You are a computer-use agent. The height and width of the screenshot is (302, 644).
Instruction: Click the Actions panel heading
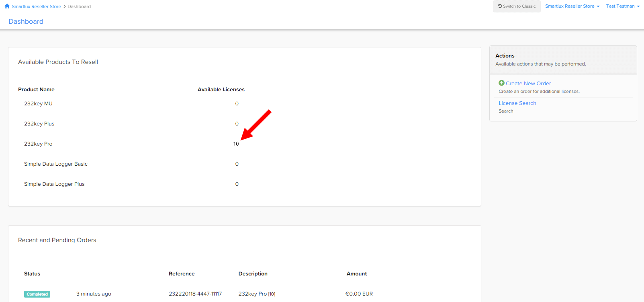(505, 55)
